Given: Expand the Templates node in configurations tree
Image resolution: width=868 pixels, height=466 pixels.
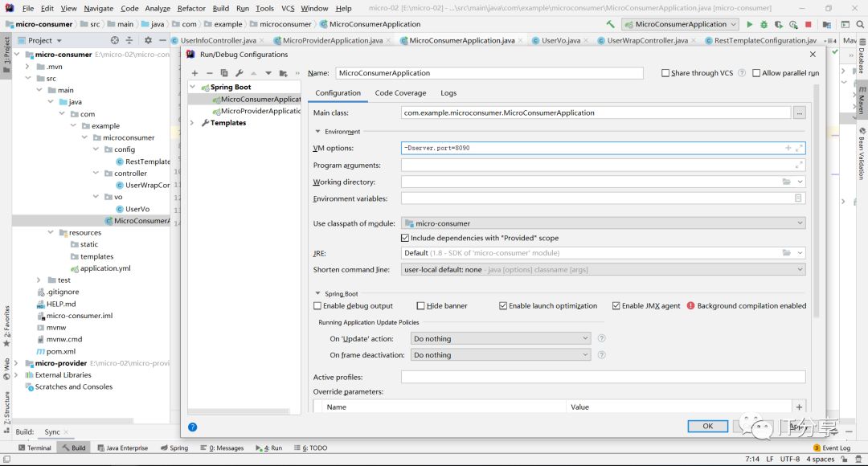Looking at the screenshot, I should (193, 123).
